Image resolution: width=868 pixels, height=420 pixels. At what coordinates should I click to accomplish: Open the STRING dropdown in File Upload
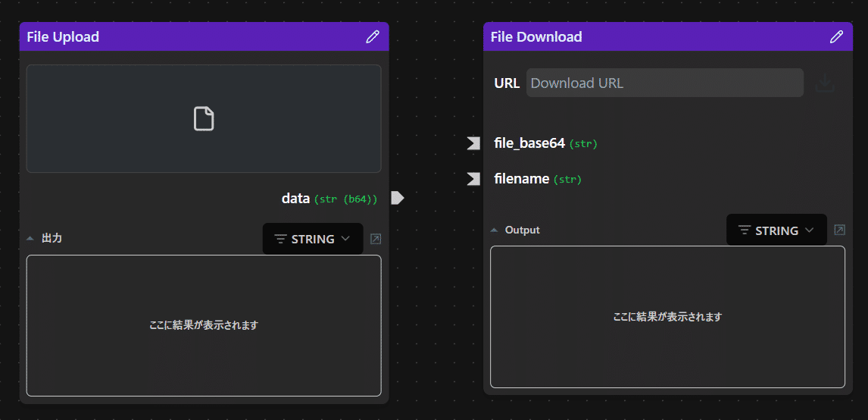(313, 239)
